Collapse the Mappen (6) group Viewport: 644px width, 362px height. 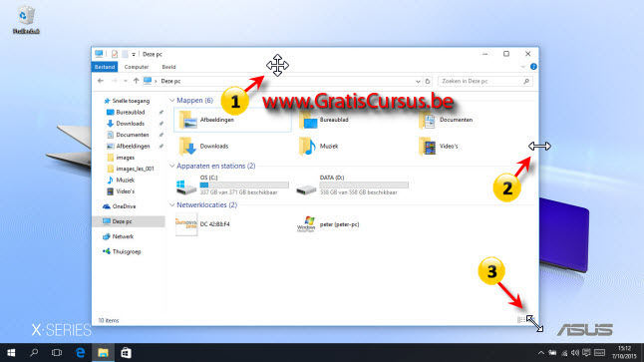[x=172, y=101]
